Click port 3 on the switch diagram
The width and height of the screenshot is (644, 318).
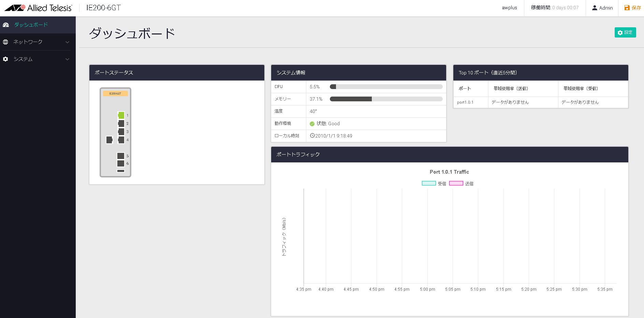121,132
